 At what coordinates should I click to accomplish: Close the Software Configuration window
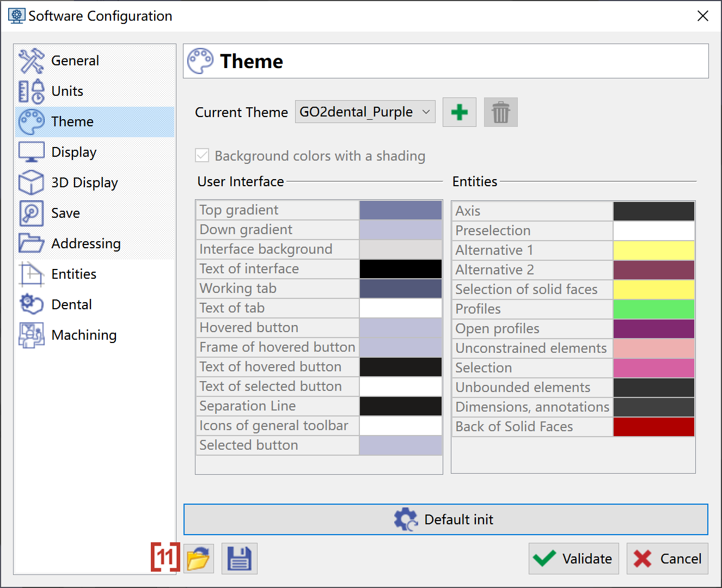point(702,16)
